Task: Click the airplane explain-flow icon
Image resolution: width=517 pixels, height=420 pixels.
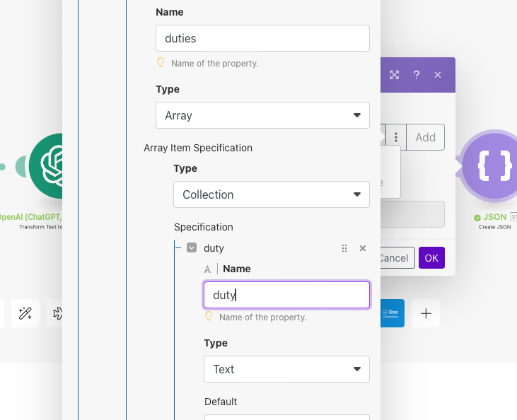Action: tap(57, 313)
